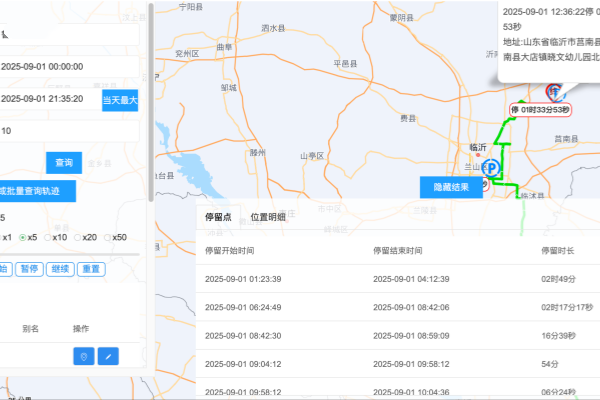Click the input field containing 10
The width and height of the screenshot is (600, 400).
pos(69,131)
